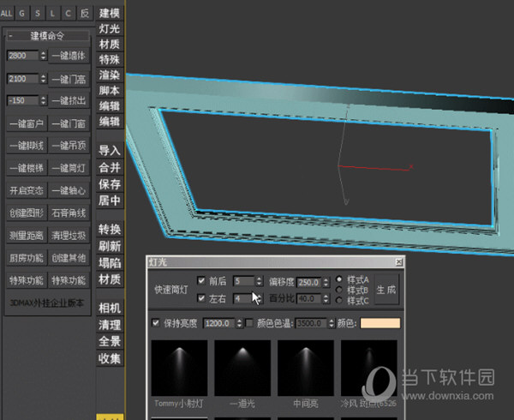Click the ALL filter button
This screenshot has height=420, width=514.
pyautogui.click(x=7, y=13)
